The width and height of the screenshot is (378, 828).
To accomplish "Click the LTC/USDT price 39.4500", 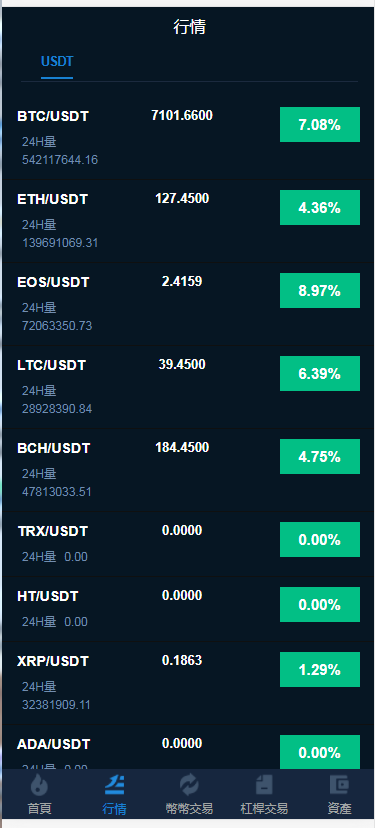I will coord(182,364).
